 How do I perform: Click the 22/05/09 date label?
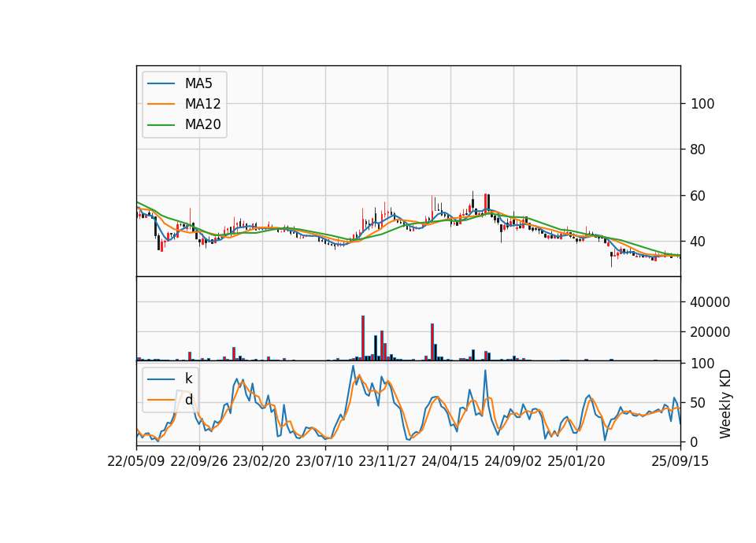coord(136,461)
